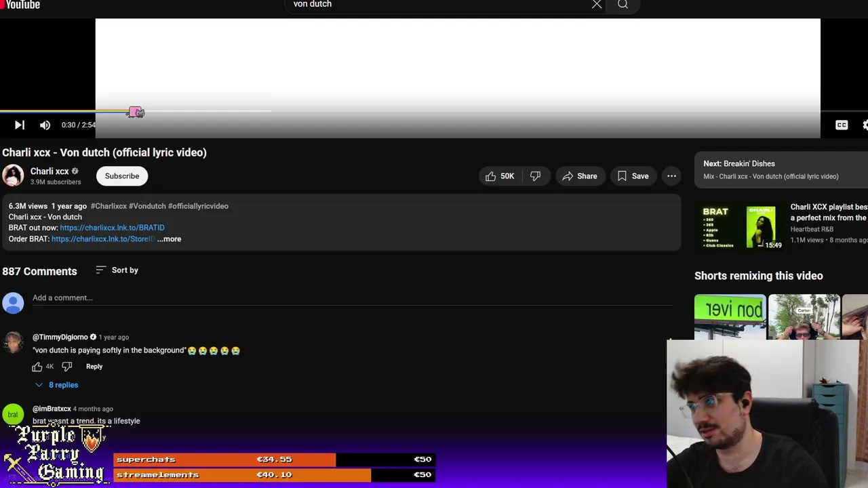Image resolution: width=868 pixels, height=488 pixels.
Task: Dislike @TimmyDigiorno's comment
Action: (x=66, y=367)
